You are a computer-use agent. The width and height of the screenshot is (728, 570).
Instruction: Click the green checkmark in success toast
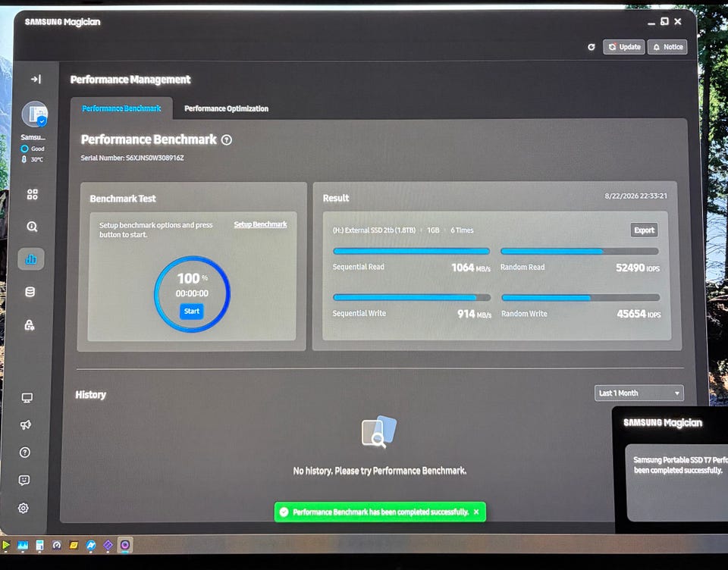pos(284,512)
